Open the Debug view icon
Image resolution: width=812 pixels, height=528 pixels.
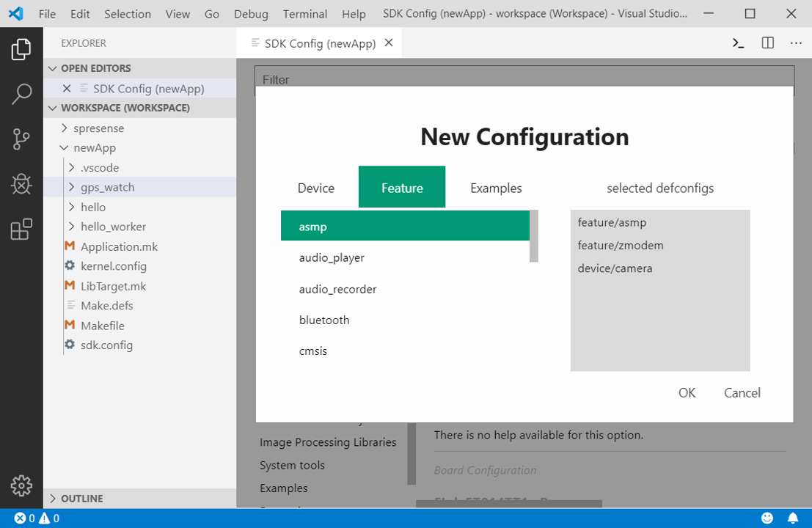[21, 184]
